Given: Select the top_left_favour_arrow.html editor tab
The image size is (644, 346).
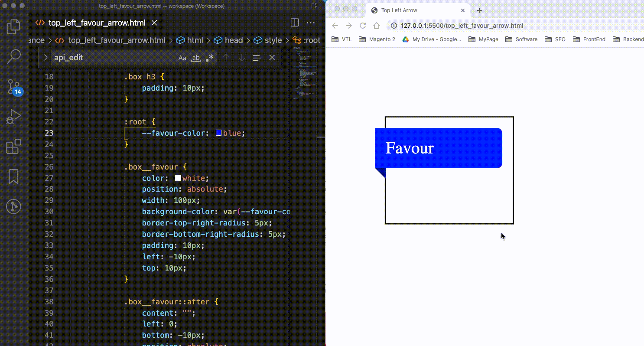Looking at the screenshot, I should click(x=96, y=23).
